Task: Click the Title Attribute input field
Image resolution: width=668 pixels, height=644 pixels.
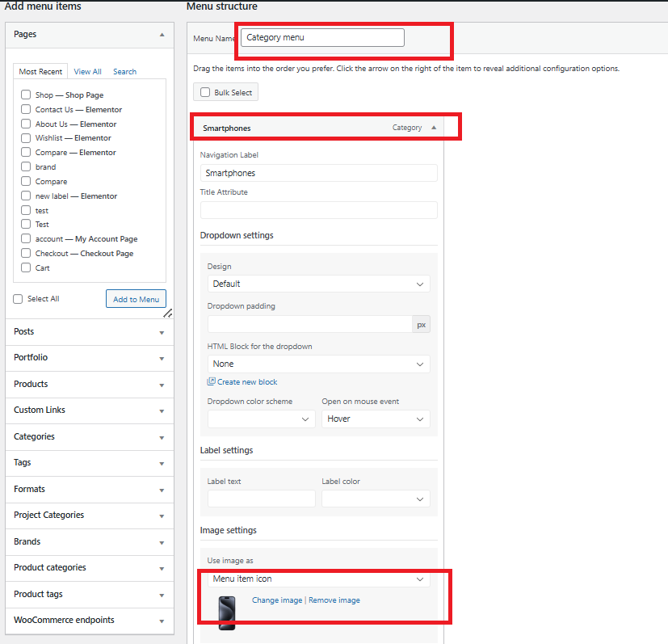Action: click(319, 210)
